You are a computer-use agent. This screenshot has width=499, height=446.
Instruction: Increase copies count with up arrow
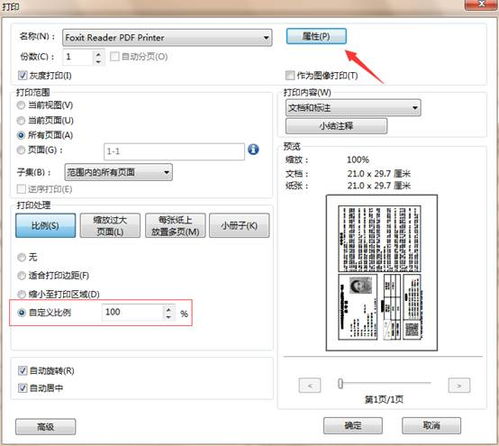(98, 54)
